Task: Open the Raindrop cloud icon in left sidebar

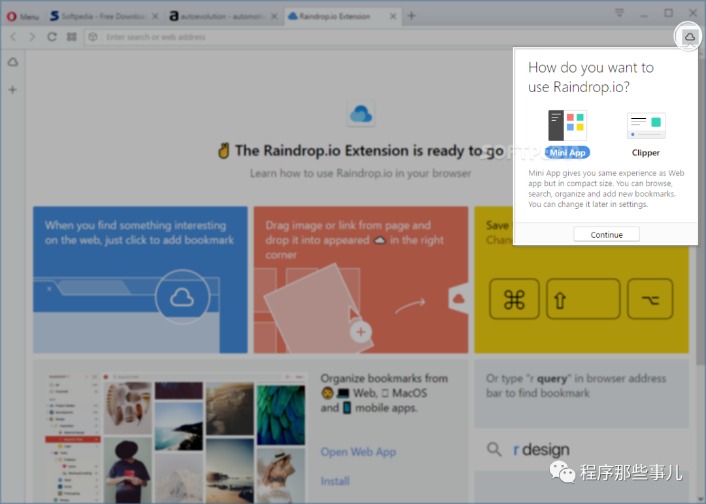Action: 13,62
